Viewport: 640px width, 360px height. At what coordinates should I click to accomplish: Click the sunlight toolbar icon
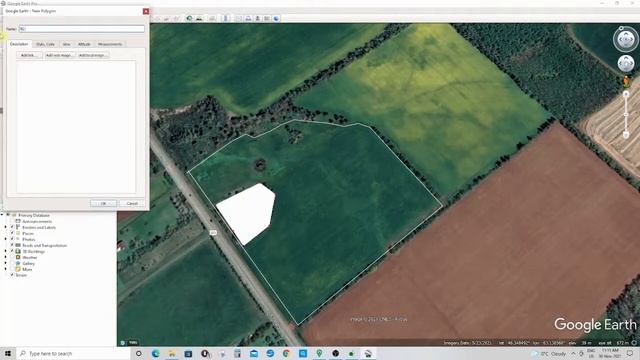pos(199,18)
